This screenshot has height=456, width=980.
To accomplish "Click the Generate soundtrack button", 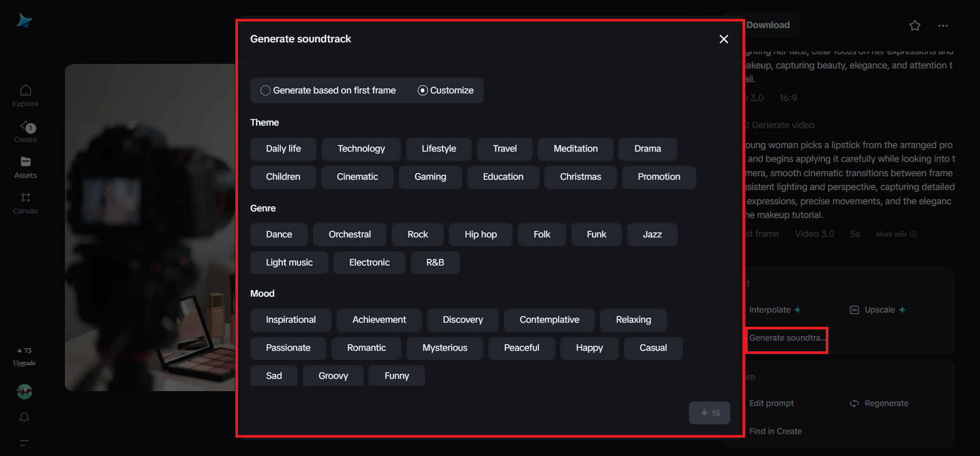I will 786,338.
